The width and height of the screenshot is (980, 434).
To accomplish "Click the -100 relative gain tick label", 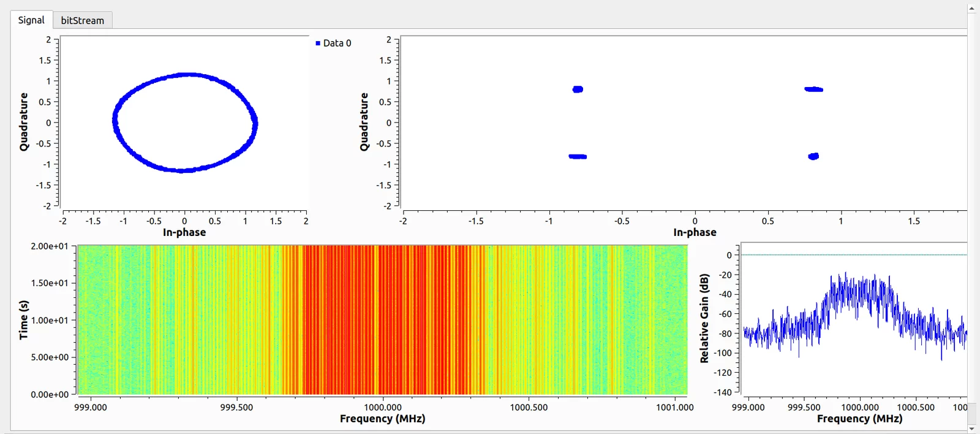I will (723, 352).
